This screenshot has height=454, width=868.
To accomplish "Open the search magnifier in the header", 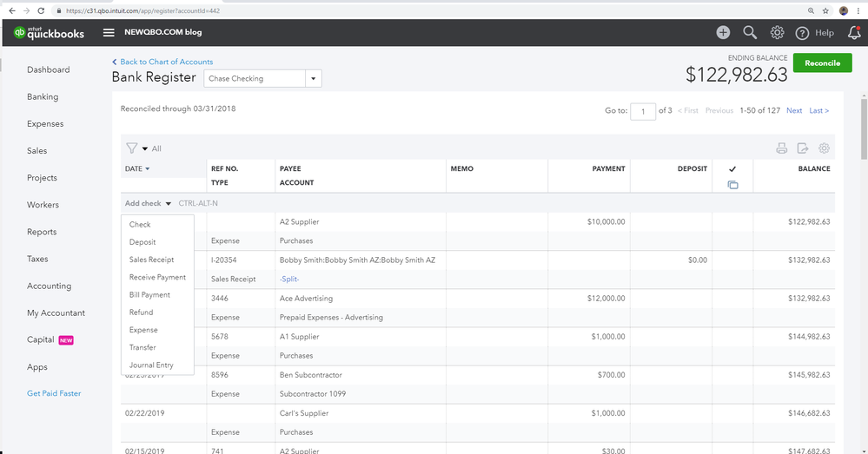I will pyautogui.click(x=750, y=33).
